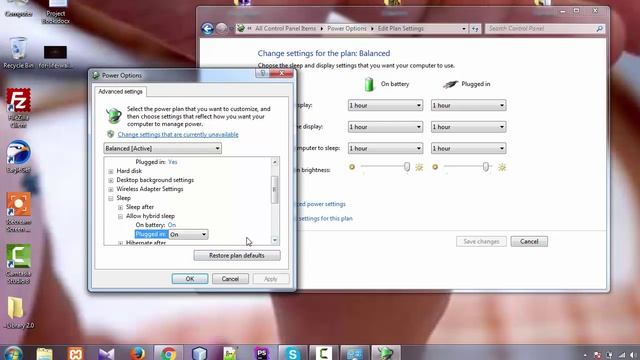The width and height of the screenshot is (640, 360).
Task: Expand the Sleep after node
Action: [120, 207]
